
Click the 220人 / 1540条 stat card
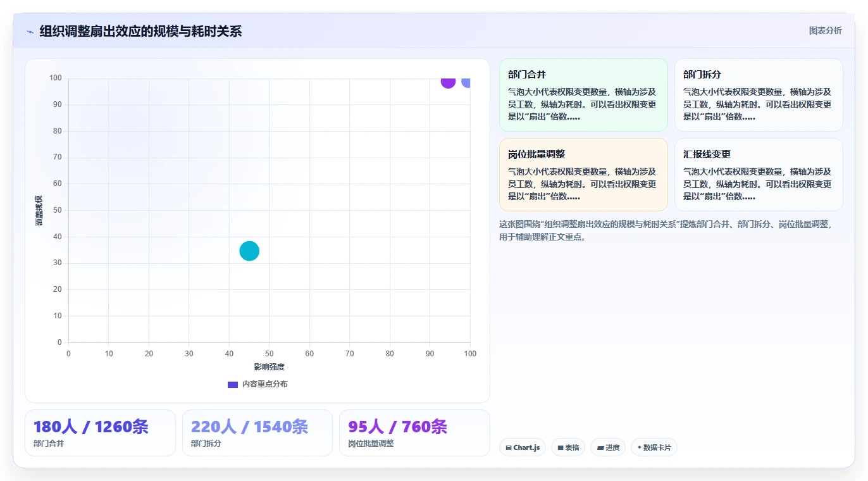point(257,433)
